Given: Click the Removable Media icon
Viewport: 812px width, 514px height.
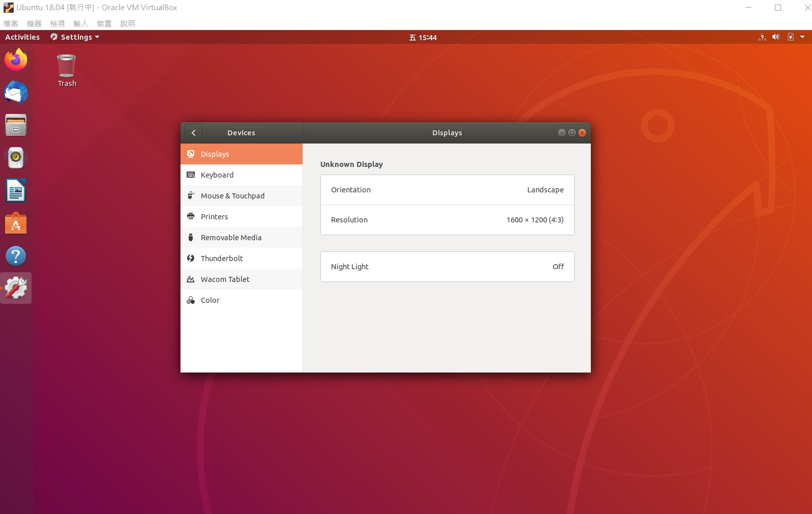Looking at the screenshot, I should (191, 237).
